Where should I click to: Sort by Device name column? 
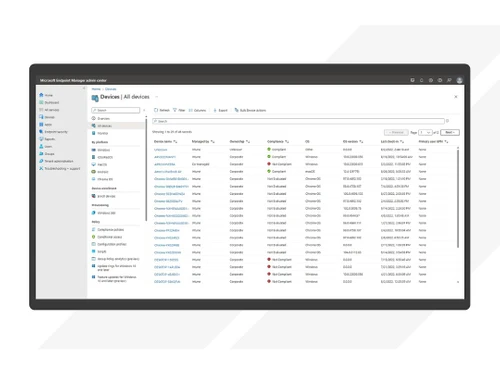166,142
